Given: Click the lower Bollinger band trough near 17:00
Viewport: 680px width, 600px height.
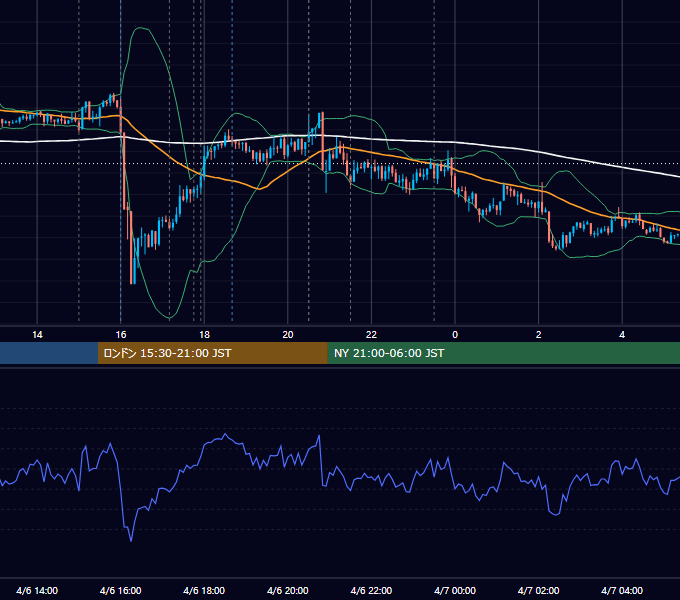Looking at the screenshot, I should pyautogui.click(x=170, y=318).
